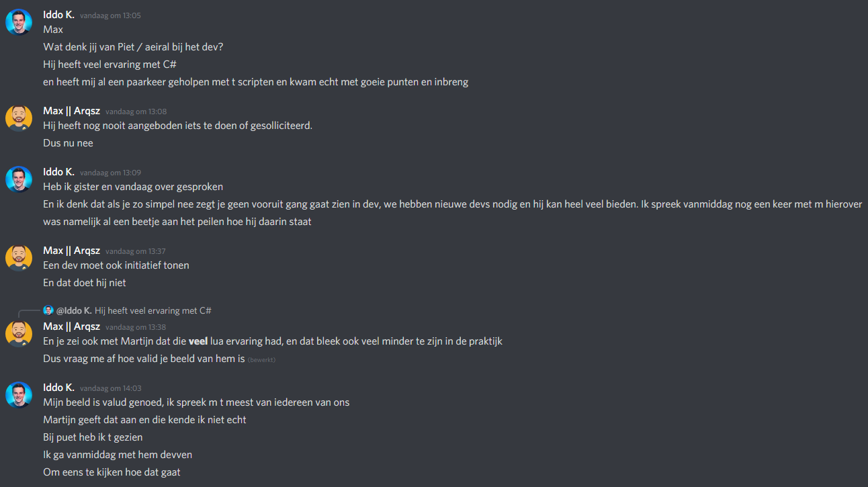Click the Iddo K. username at 14:03

(58, 388)
